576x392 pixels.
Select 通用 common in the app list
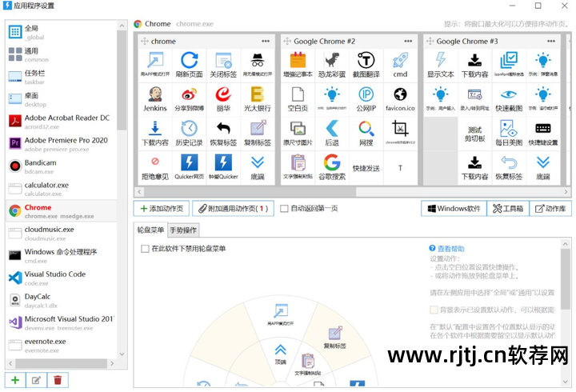62,54
